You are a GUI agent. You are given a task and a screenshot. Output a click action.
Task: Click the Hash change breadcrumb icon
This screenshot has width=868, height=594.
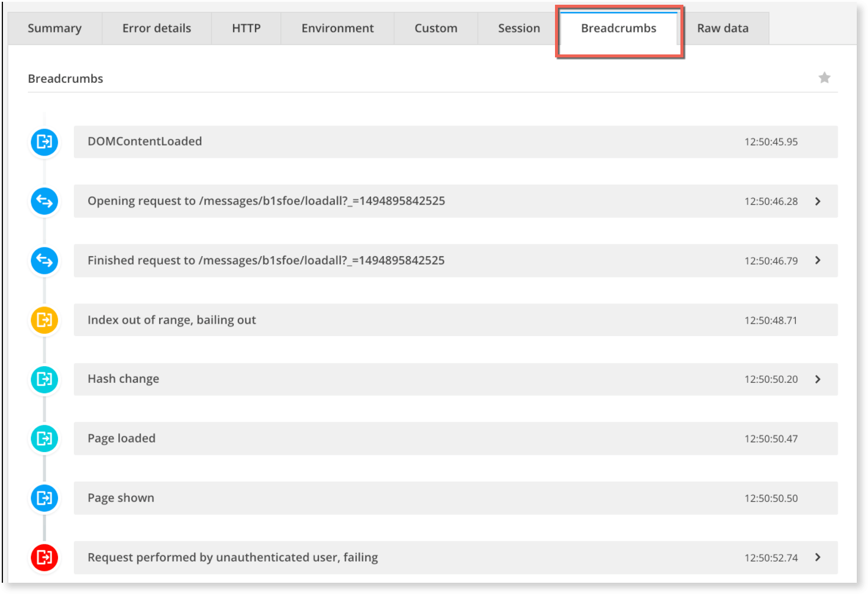click(x=44, y=379)
